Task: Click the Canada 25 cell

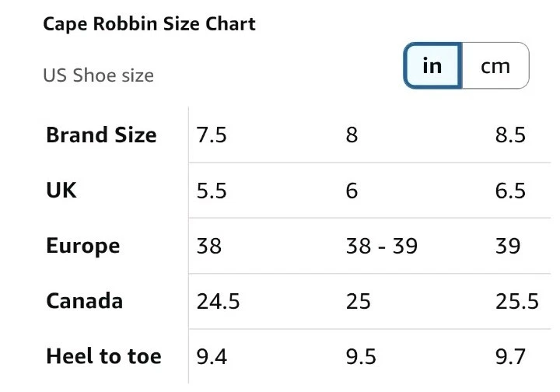Action: click(x=359, y=301)
